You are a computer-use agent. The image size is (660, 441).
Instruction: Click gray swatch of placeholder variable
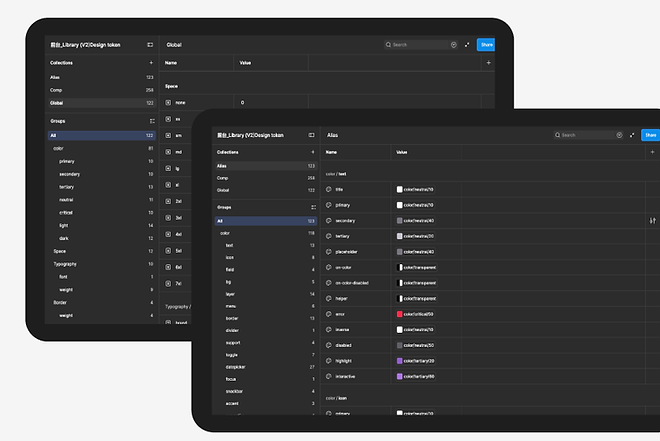point(399,252)
